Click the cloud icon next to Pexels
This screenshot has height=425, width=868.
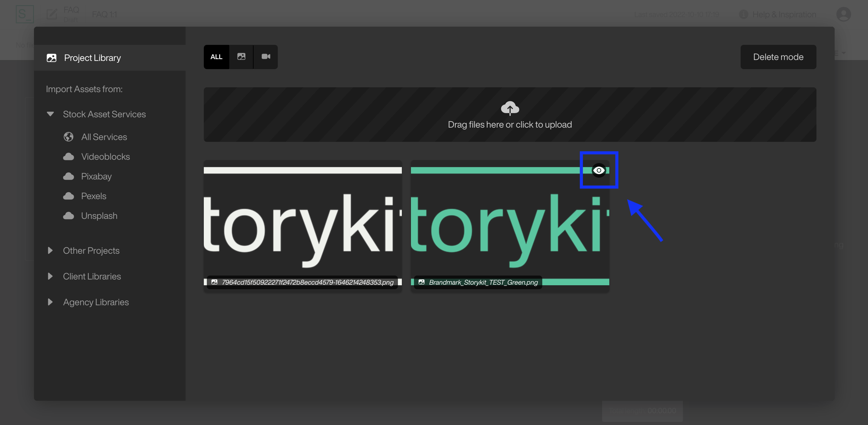tap(69, 196)
